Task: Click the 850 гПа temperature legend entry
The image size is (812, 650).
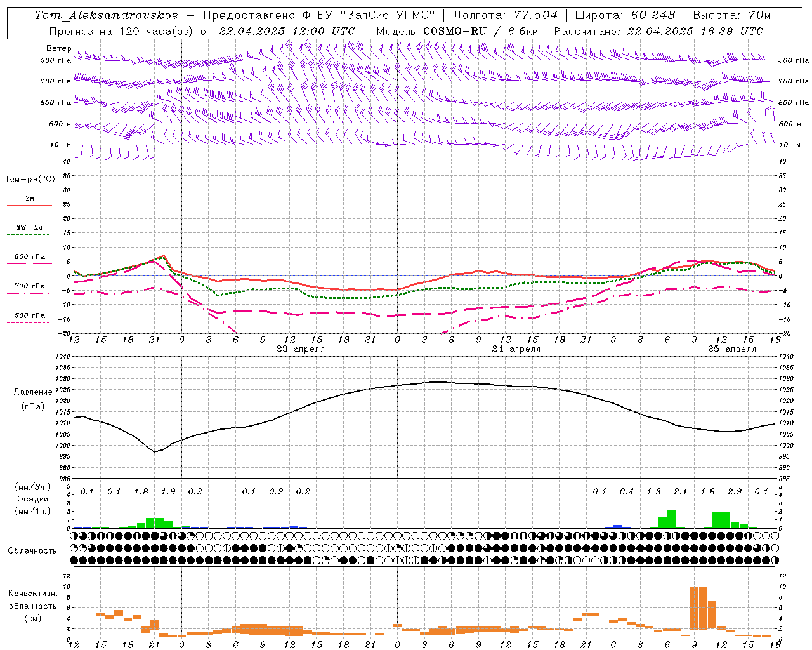Action: (x=30, y=257)
